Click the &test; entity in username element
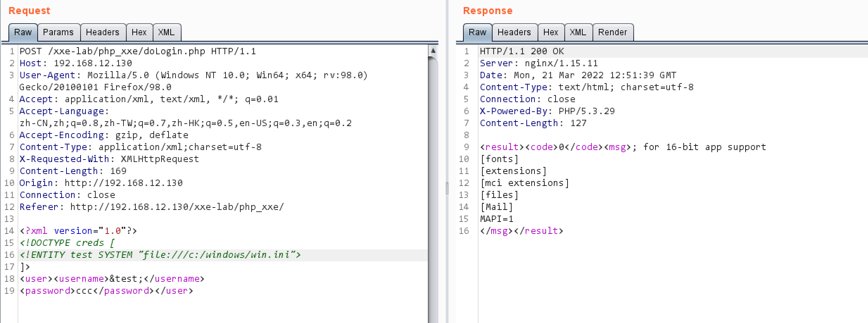This screenshot has height=323, width=868. (126, 279)
